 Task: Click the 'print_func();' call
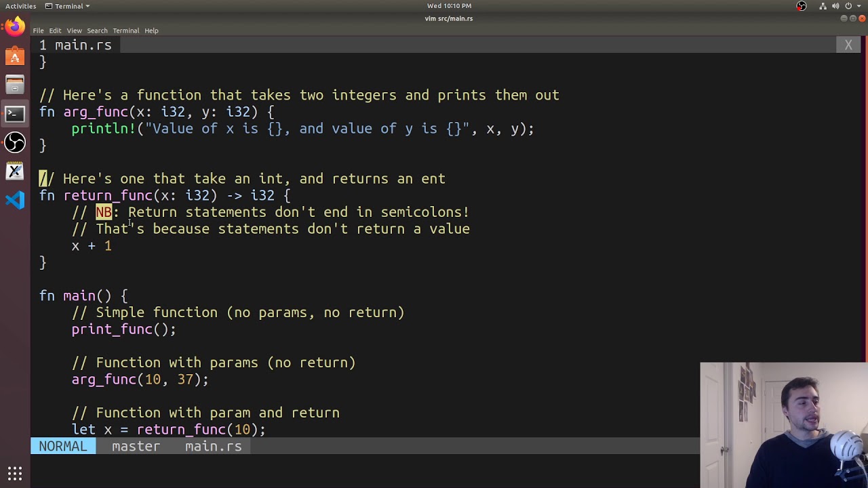tap(124, 329)
